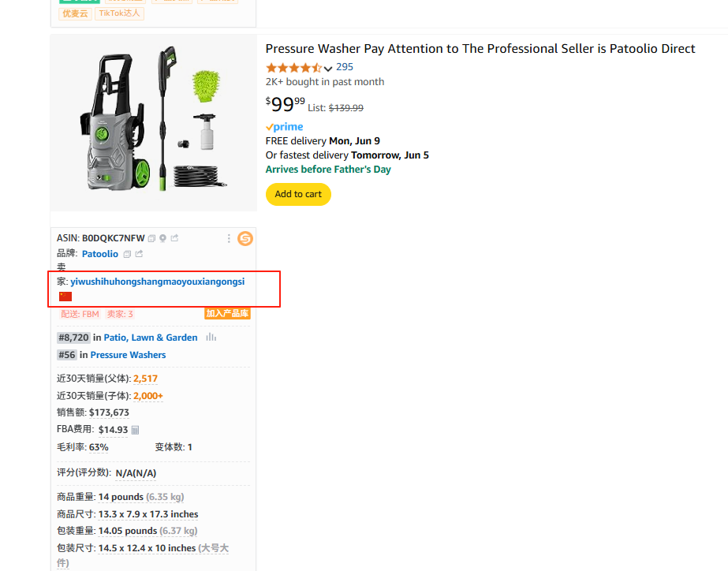The width and height of the screenshot is (728, 571).
Task: Open the share icon next to ASIN
Action: (174, 238)
